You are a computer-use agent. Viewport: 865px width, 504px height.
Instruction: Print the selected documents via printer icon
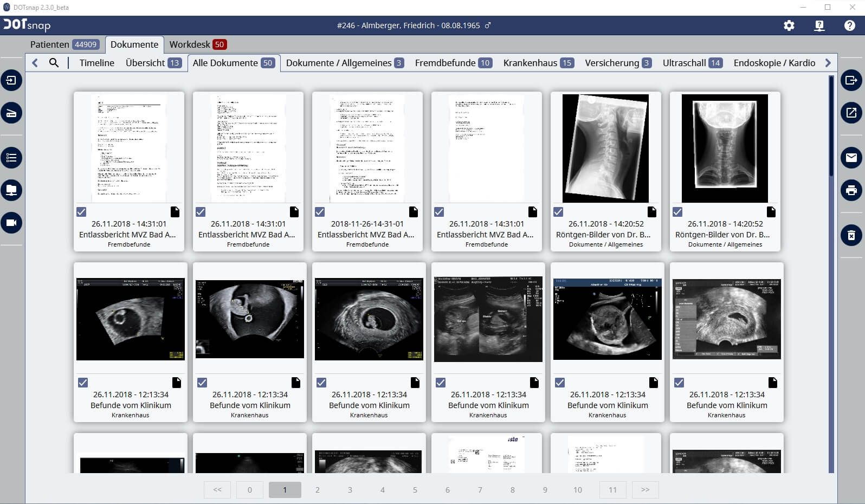[x=851, y=190]
